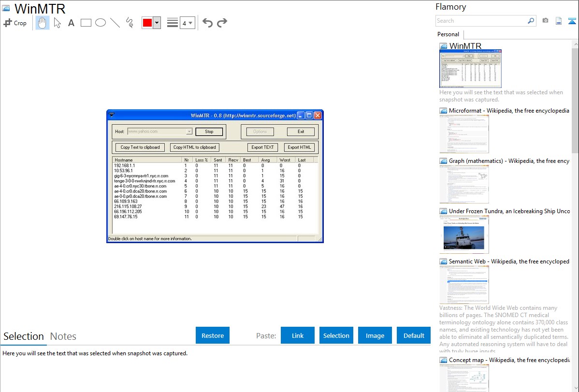Click the snapshot icon beside Concept map
Viewport: 579px width, 392px height.
pos(443,360)
